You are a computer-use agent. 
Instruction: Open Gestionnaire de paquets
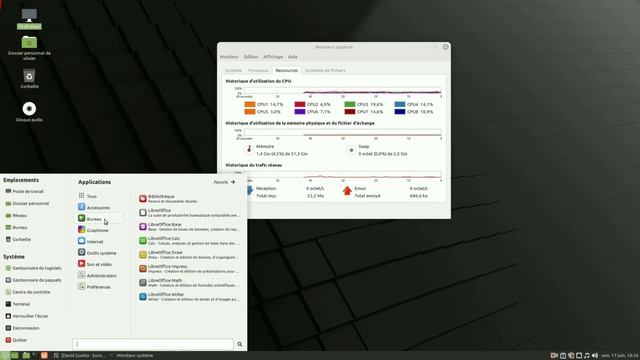(x=33, y=280)
